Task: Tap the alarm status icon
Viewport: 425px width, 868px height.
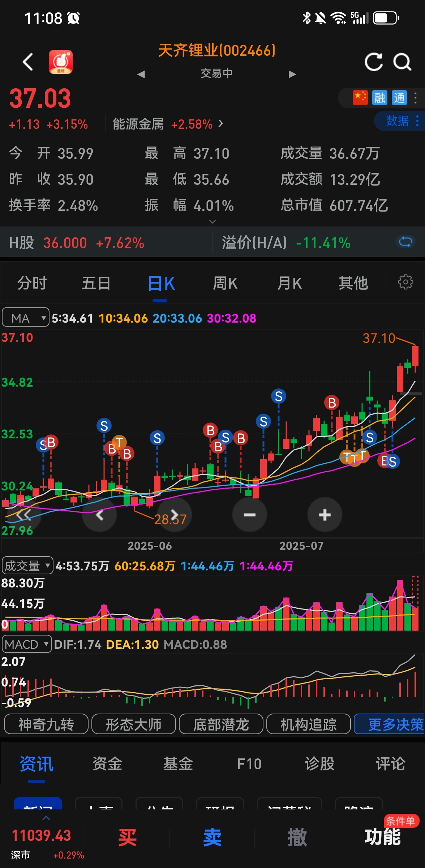Action: [x=73, y=18]
